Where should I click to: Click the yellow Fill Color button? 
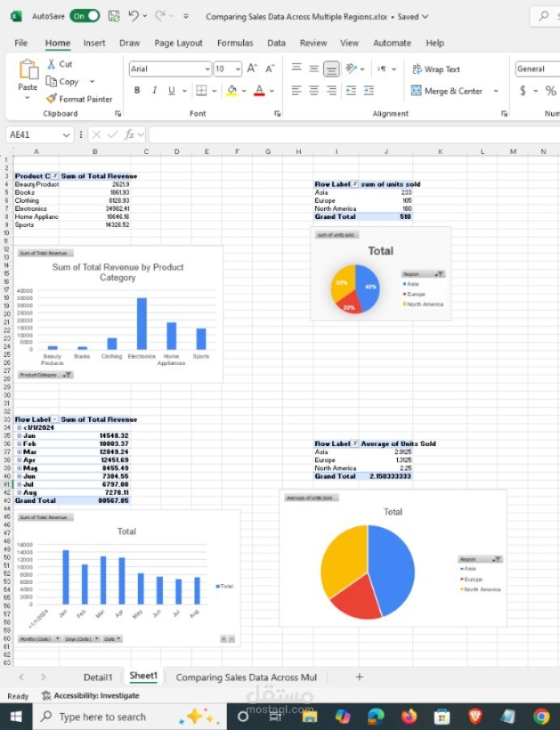(x=232, y=90)
